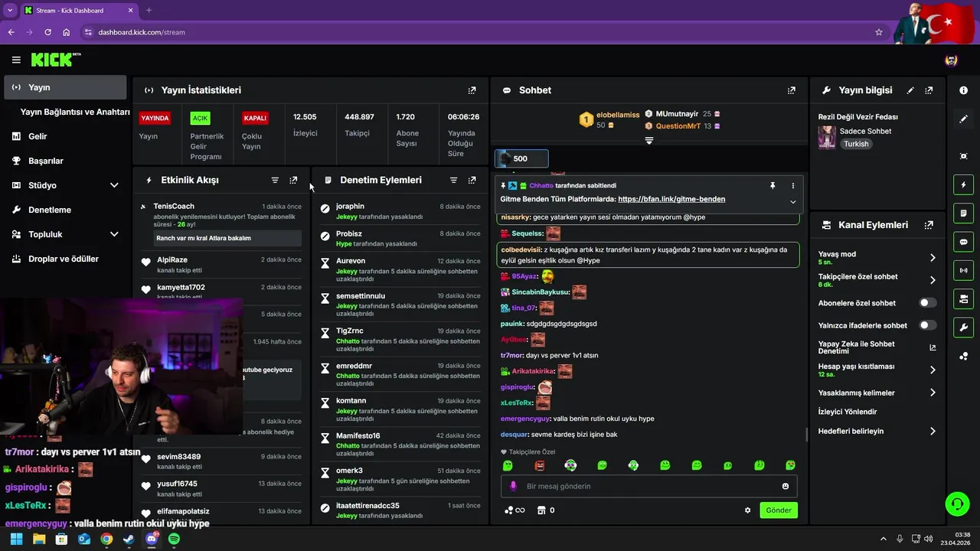980x551 pixels.
Task: Open Hedefleri belirleyin chevron
Action: pos(933,431)
